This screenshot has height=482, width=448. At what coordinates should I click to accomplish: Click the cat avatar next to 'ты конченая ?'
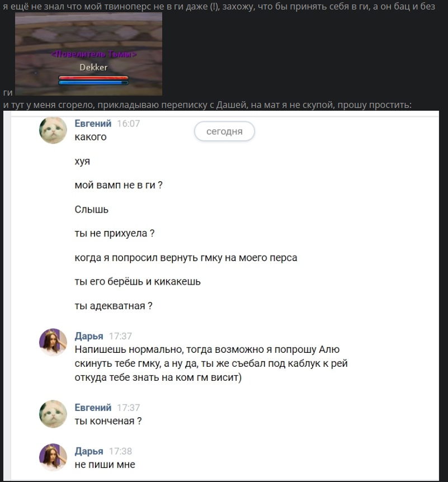(53, 414)
